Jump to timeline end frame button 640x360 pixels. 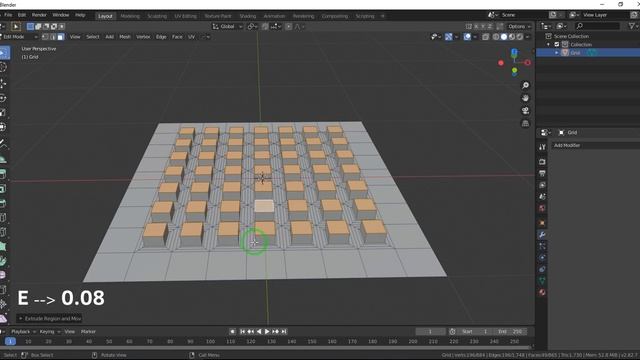coord(284,331)
